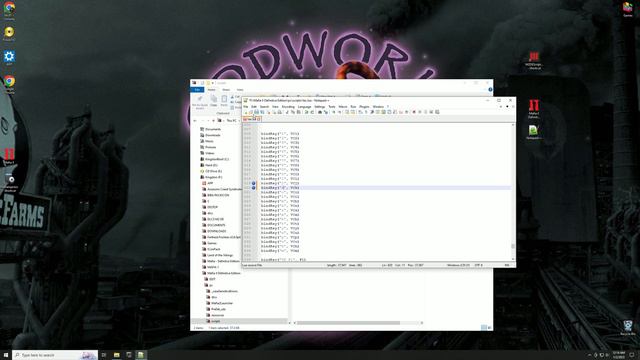640x360 pixels.
Task: Open the Window menu in Notepad++
Action: point(378,107)
